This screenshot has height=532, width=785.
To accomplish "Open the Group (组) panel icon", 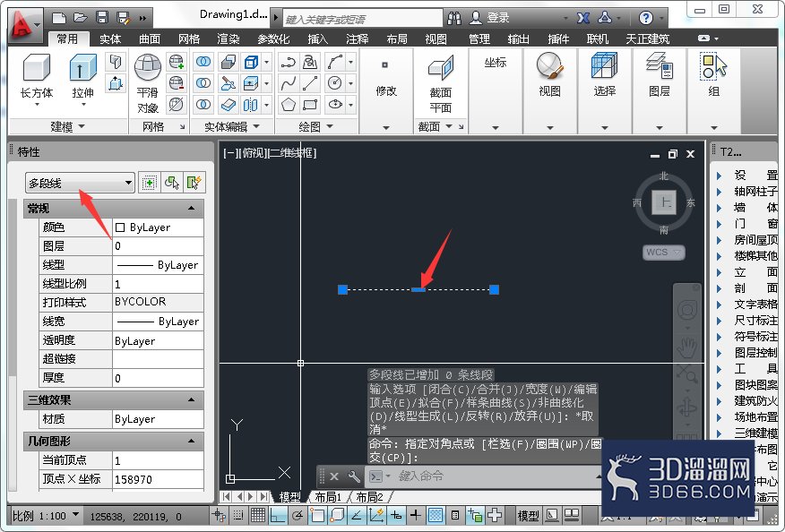I will pos(713,66).
